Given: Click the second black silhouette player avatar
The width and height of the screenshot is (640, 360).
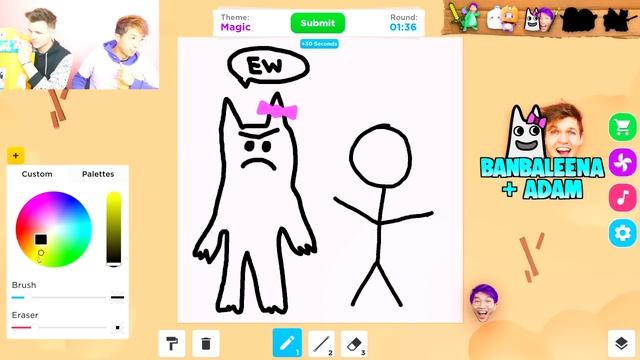Looking at the screenshot, I should point(620,20).
